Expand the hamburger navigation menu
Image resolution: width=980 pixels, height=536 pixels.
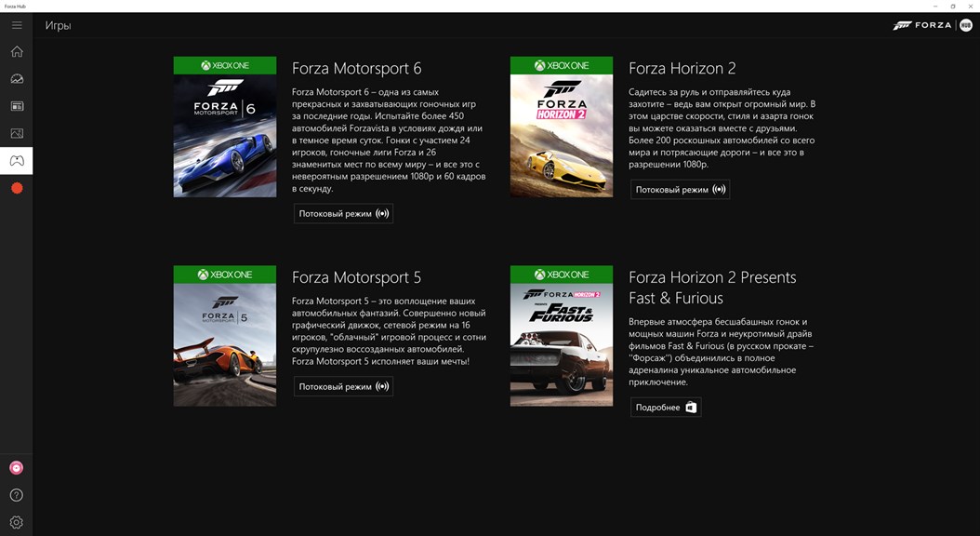click(16, 24)
